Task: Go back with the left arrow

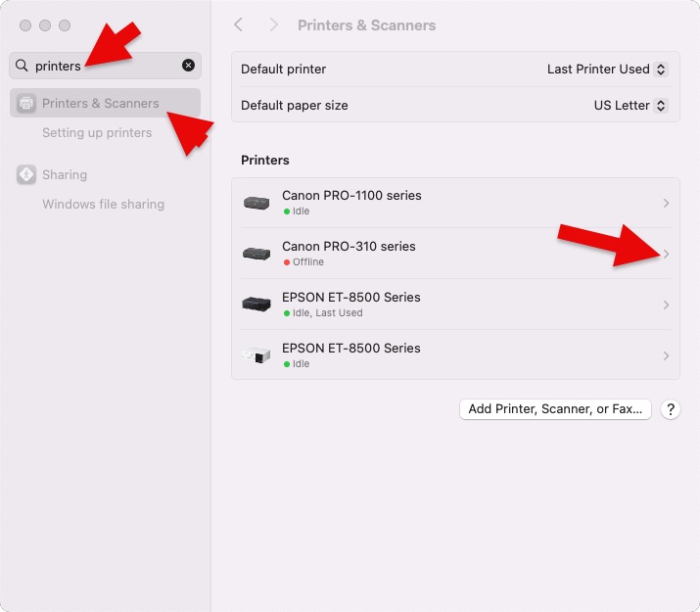Action: tap(238, 24)
